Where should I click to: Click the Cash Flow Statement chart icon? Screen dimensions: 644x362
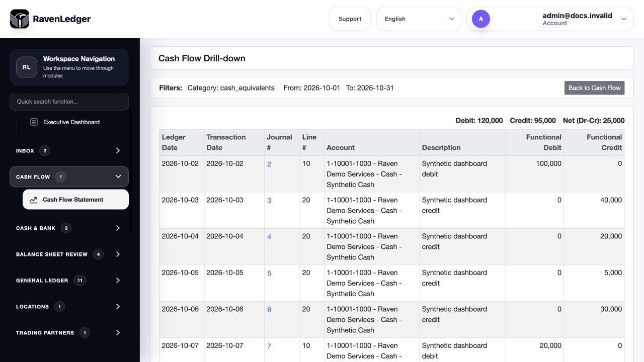point(33,200)
